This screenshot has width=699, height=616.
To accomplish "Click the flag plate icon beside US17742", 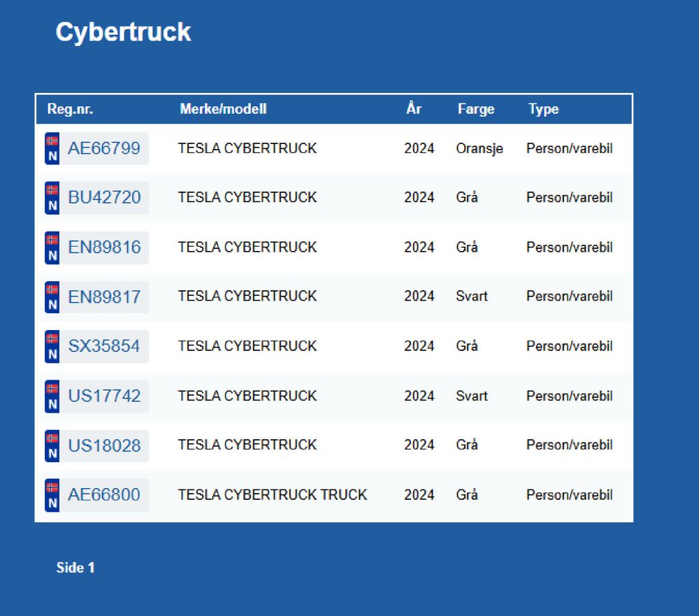I will (52, 396).
